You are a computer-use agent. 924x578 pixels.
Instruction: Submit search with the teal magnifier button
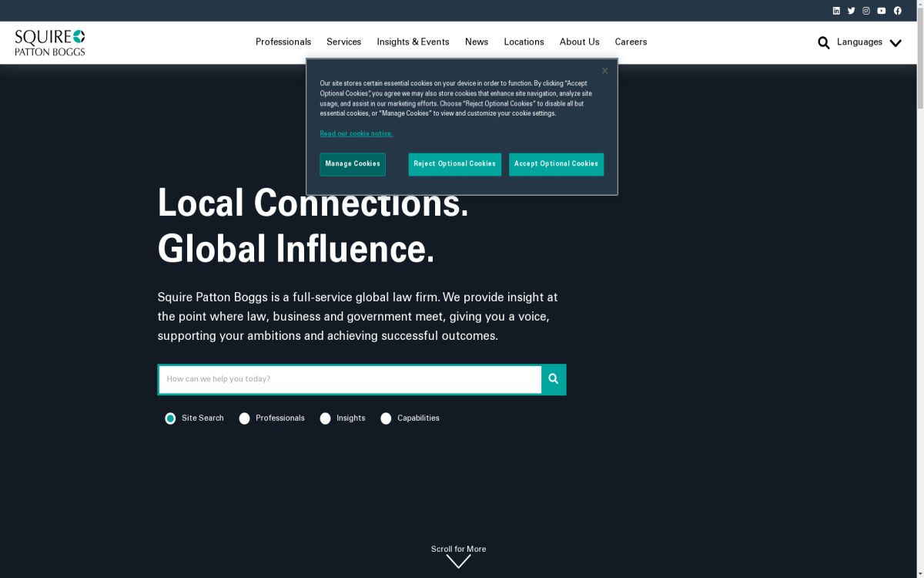[x=554, y=379]
